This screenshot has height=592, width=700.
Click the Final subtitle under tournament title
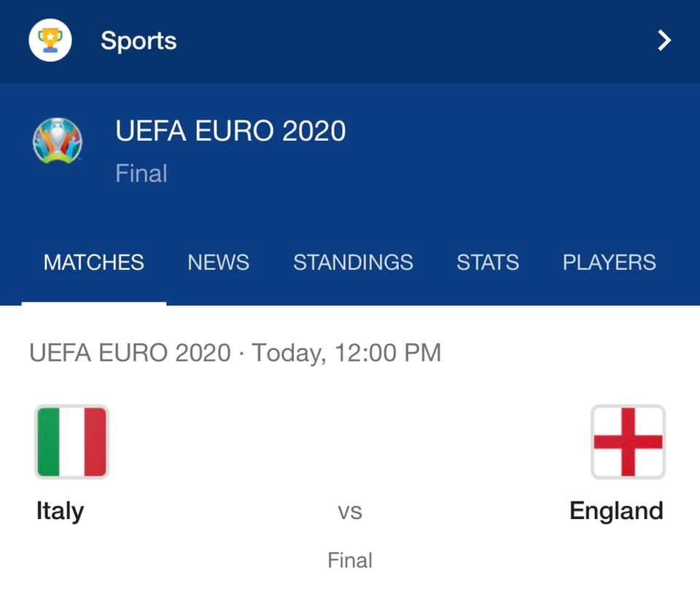click(141, 174)
